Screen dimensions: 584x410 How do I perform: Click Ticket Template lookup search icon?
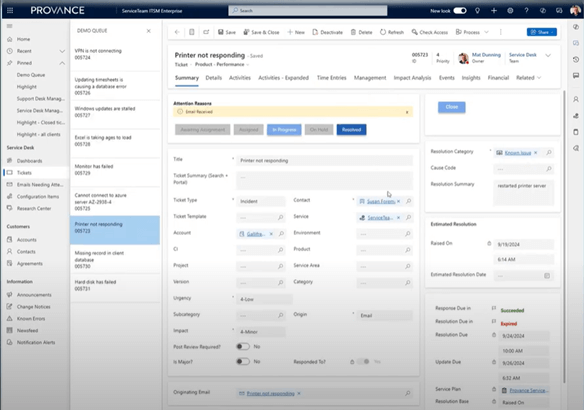tap(280, 217)
